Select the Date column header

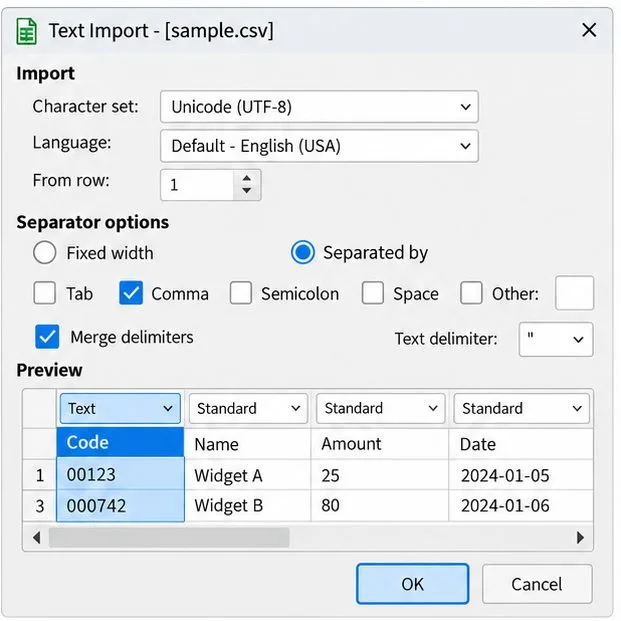[521, 444]
